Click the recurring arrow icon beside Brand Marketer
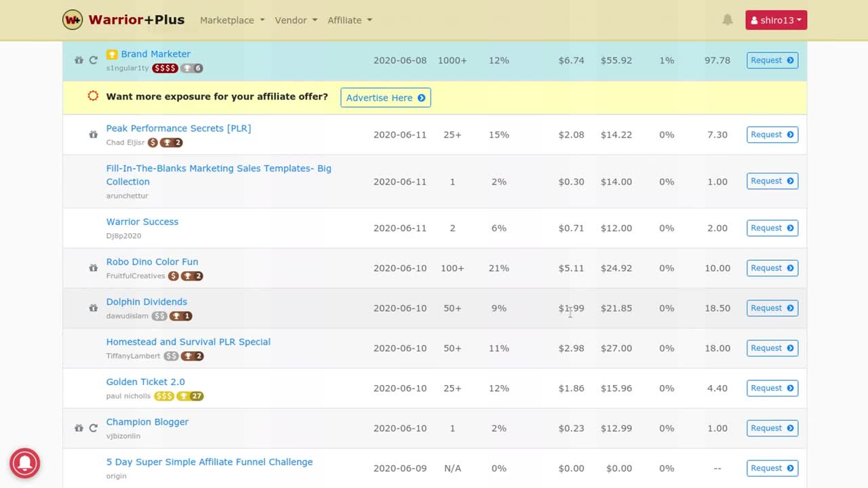 click(x=93, y=60)
